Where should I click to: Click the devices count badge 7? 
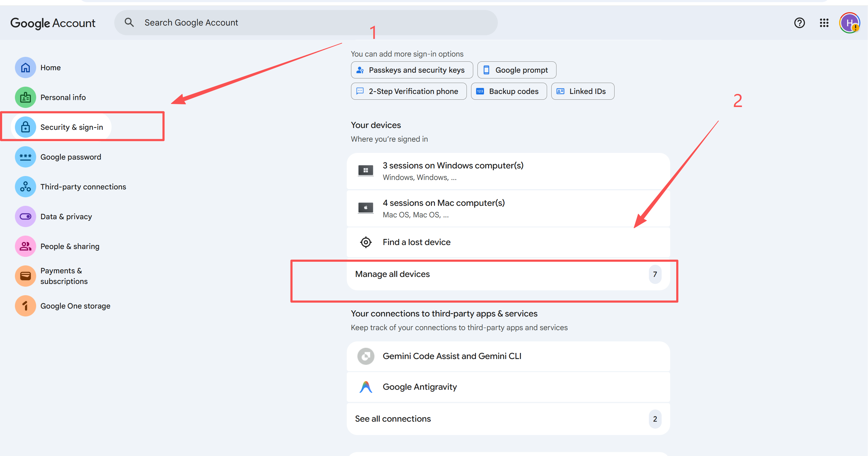click(x=655, y=274)
